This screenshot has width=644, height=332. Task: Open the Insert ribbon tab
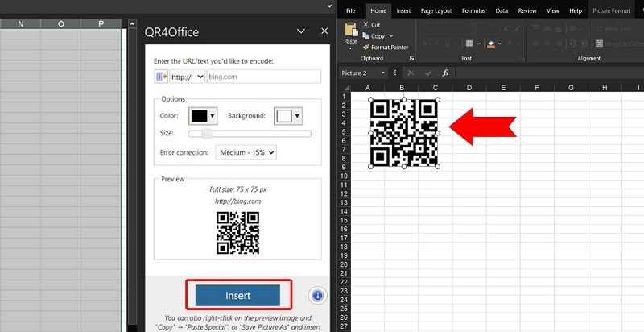pyautogui.click(x=403, y=11)
